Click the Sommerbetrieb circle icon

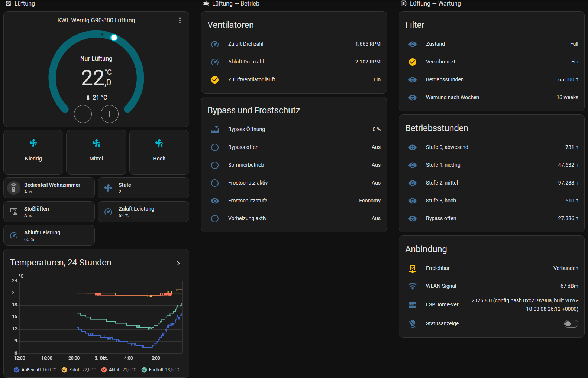click(215, 165)
